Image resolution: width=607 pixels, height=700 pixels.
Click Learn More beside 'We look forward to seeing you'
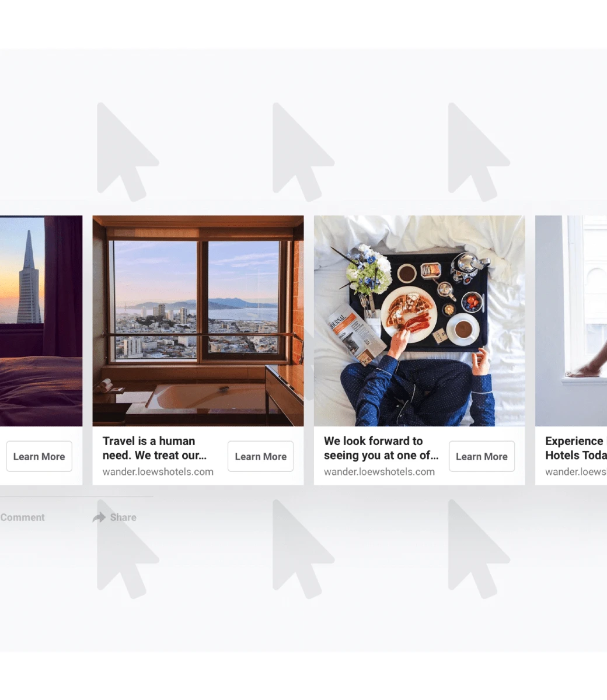pyautogui.click(x=482, y=456)
